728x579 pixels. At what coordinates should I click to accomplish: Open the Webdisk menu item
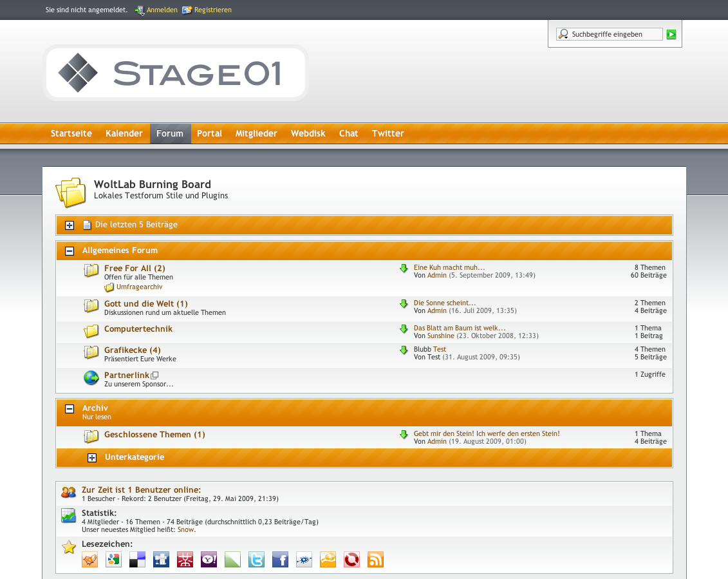(x=308, y=133)
